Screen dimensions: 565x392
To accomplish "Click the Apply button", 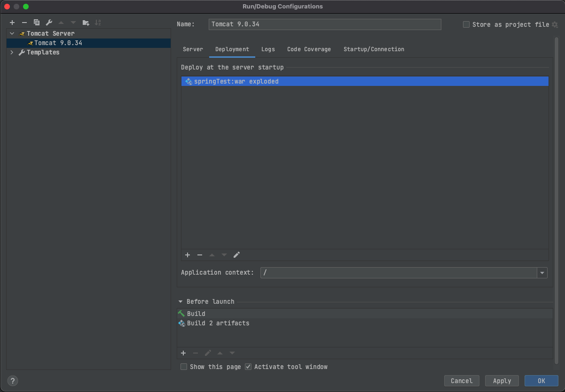I will pos(502,381).
